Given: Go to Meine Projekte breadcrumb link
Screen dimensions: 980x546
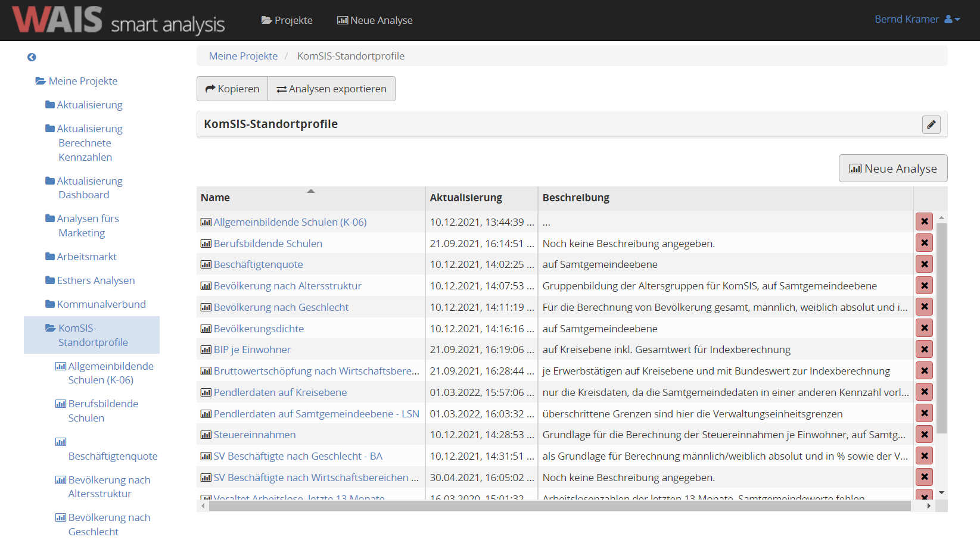Looking at the screenshot, I should 243,56.
